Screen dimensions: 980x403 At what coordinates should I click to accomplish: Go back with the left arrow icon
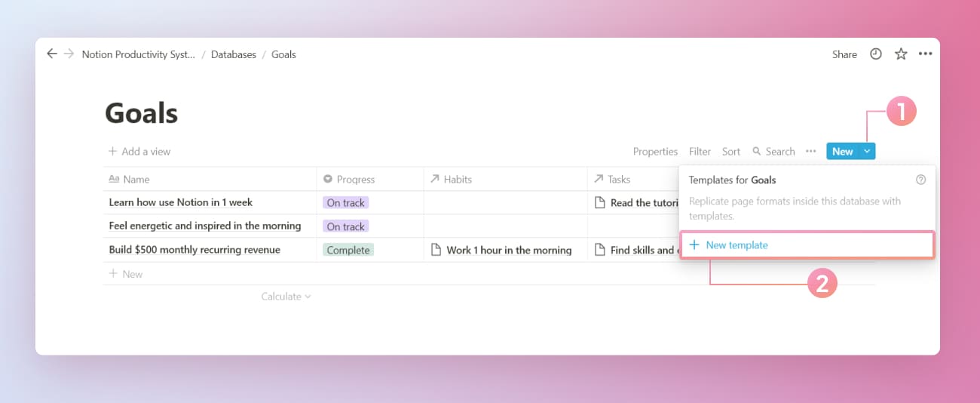pos(51,54)
